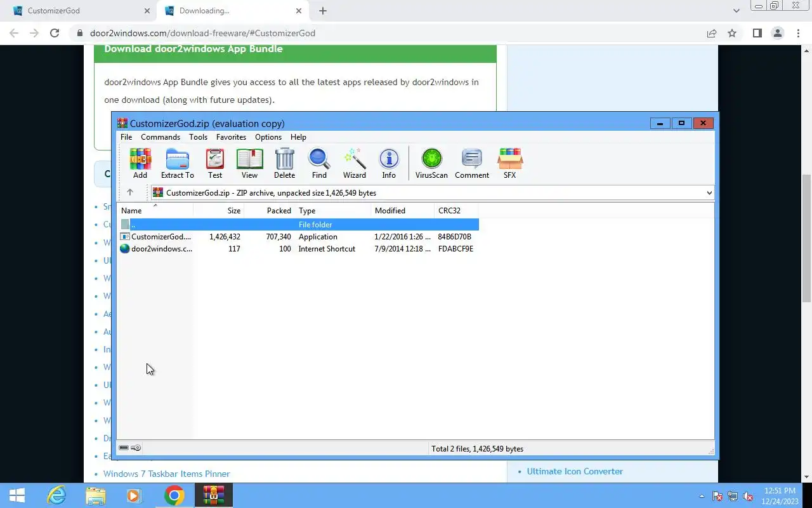Open the Help menu
Viewport: 812px width, 508px height.
298,137
